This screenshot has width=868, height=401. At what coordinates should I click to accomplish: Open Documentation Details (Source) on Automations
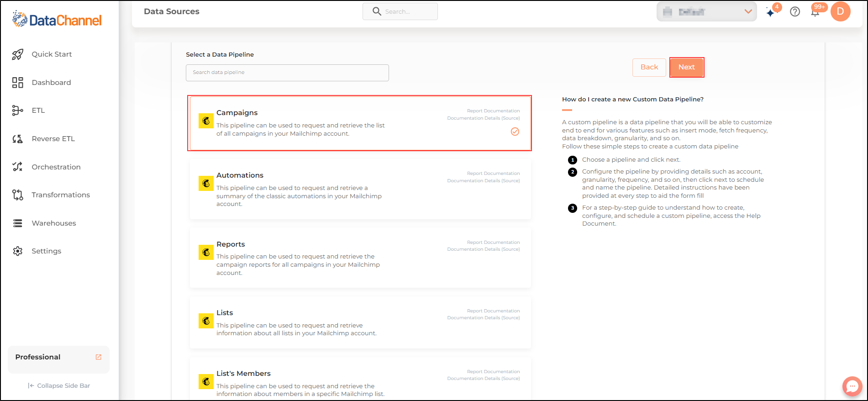tap(483, 181)
